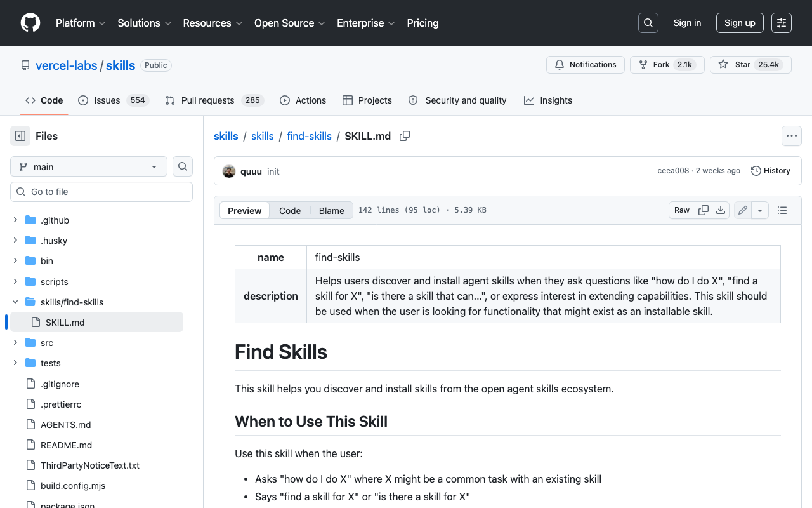Switch to the Projects tab
The width and height of the screenshot is (812, 508).
pyautogui.click(x=367, y=100)
